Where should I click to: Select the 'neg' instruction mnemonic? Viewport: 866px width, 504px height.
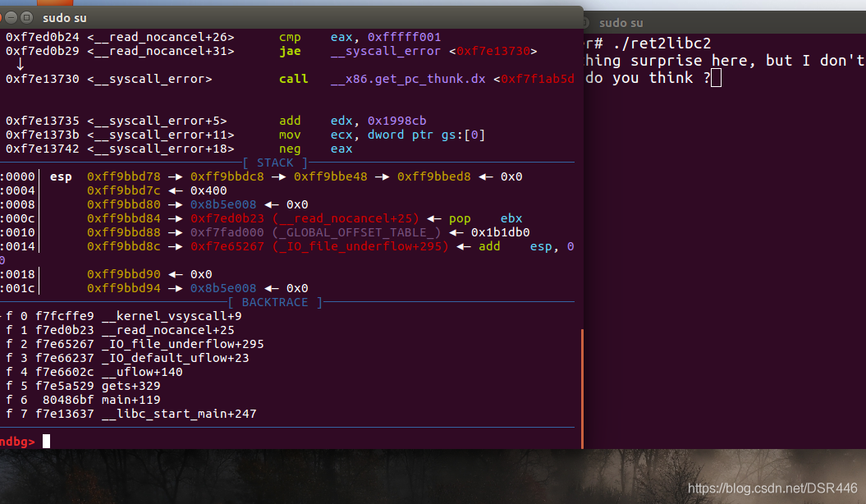pyautogui.click(x=290, y=149)
